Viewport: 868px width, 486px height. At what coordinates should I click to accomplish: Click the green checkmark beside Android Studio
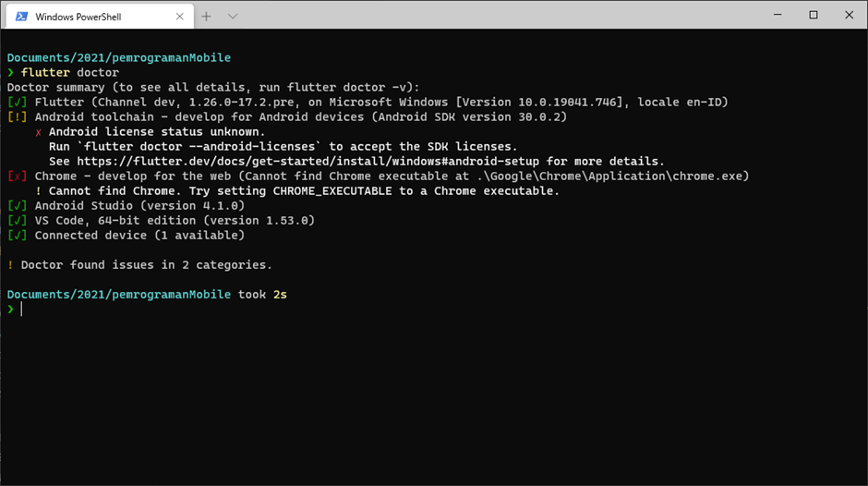(x=18, y=206)
